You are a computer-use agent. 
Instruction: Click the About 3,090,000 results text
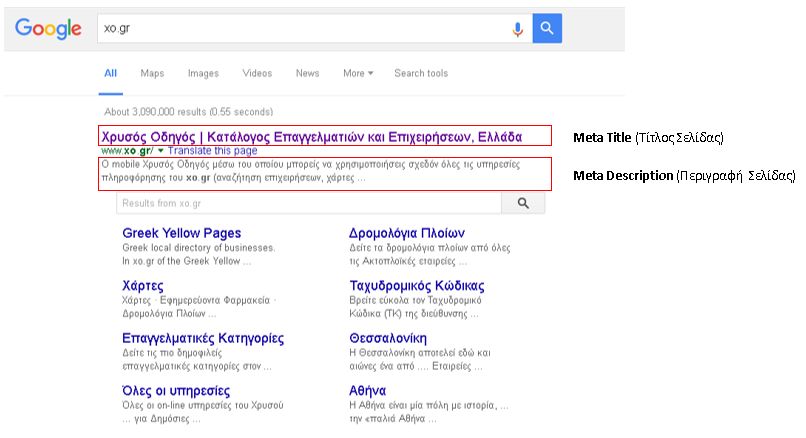click(189, 112)
